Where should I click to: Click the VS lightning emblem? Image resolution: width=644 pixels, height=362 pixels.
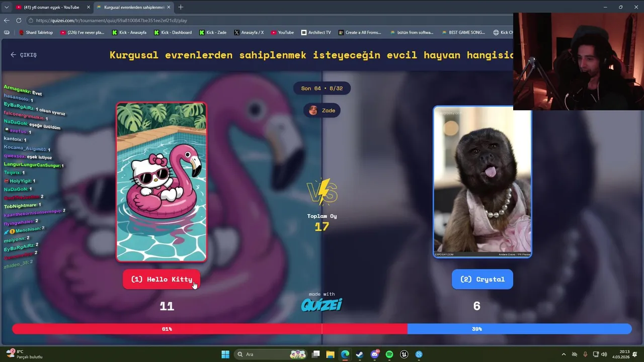[322, 192]
